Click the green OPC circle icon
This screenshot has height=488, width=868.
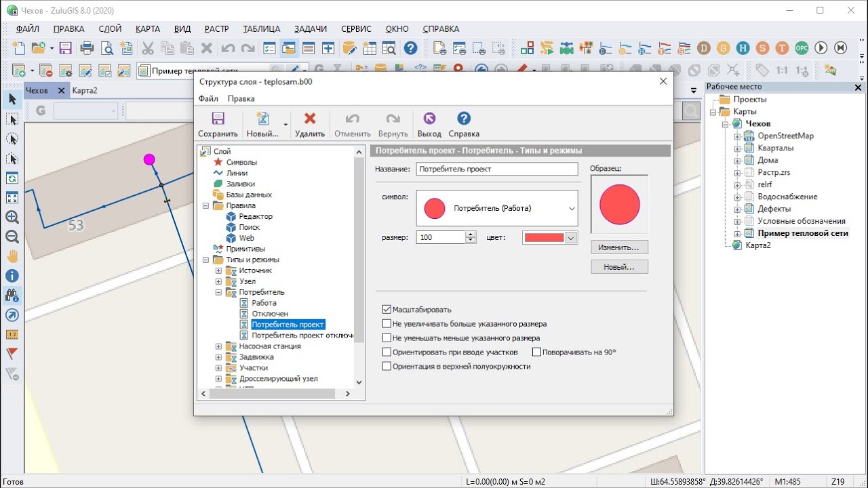(x=802, y=48)
